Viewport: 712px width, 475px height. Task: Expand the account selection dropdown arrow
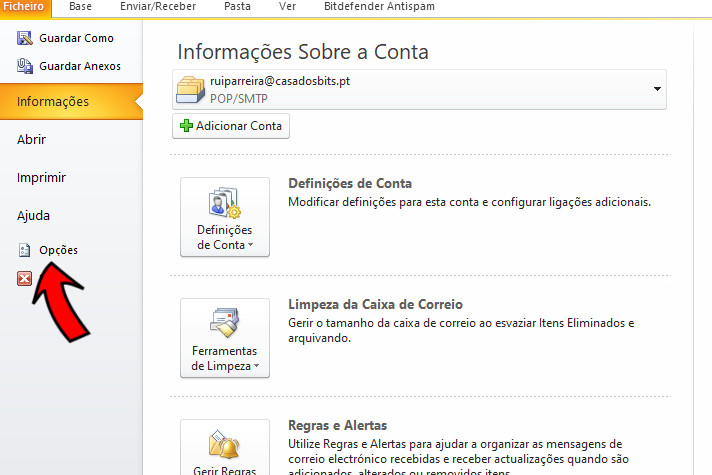point(657,89)
